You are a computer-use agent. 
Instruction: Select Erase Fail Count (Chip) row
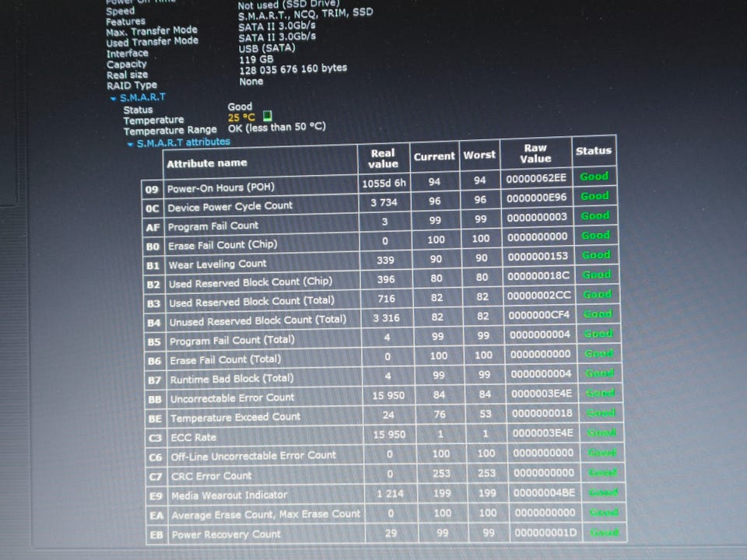coord(381,240)
